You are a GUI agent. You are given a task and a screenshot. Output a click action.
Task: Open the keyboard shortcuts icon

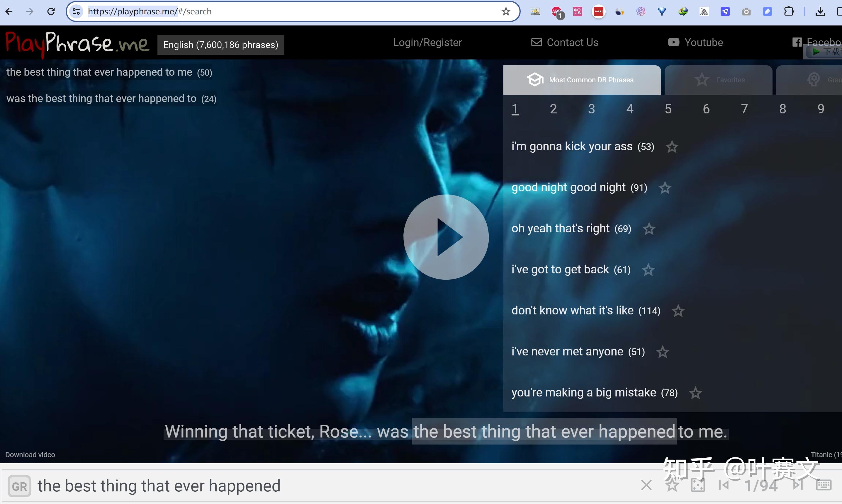824,485
